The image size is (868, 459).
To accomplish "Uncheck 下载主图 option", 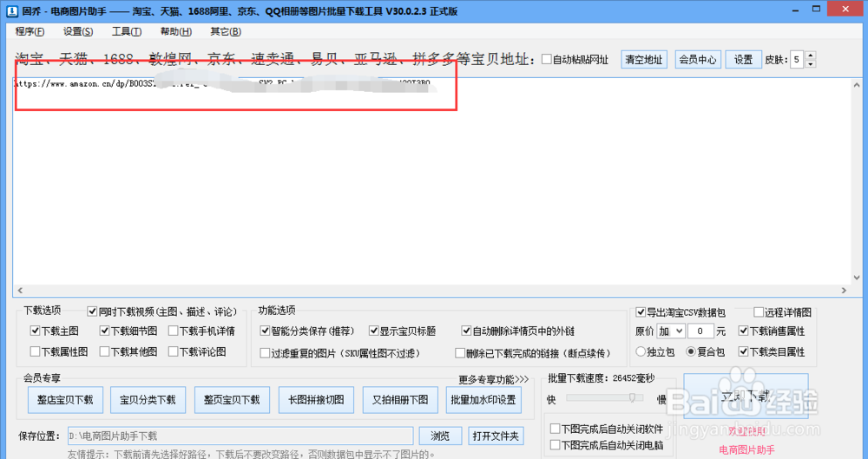I will [35, 331].
